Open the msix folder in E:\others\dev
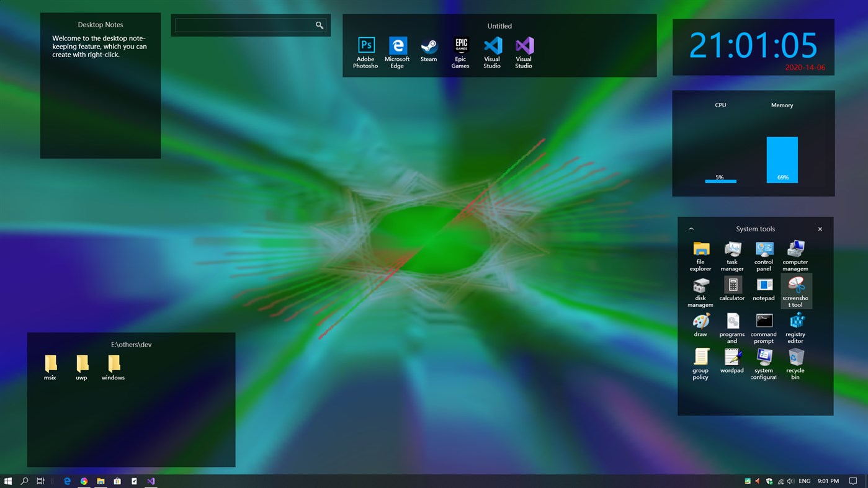The height and width of the screenshot is (488, 868). pos(50,364)
